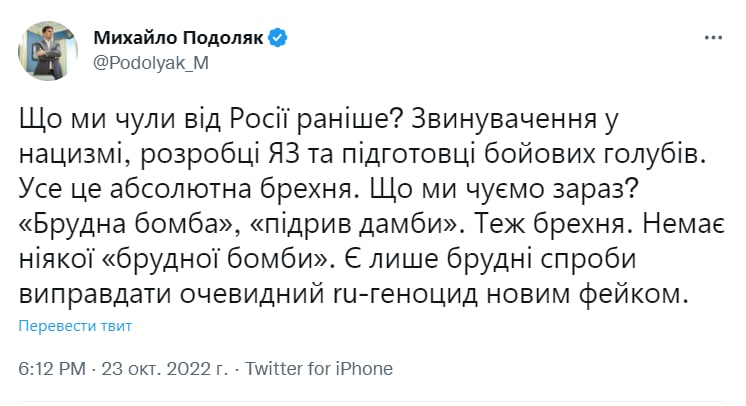Click the 6:12 PM timestamp
The image size is (746, 406).
(x=50, y=369)
